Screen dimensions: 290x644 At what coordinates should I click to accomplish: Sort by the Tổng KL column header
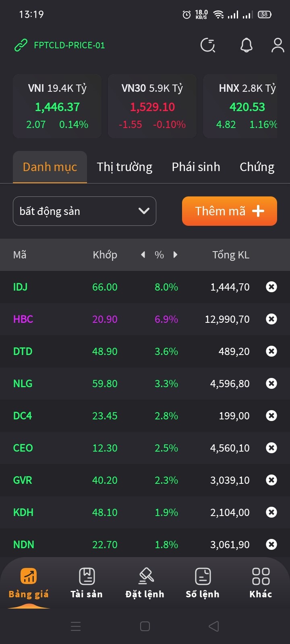231,255
